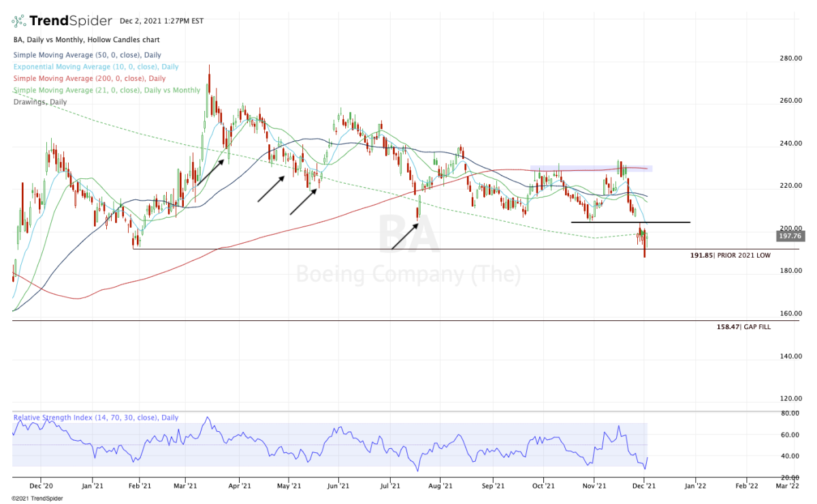Click the Jan '22 date axis label
817x504 pixels.
(x=696, y=486)
